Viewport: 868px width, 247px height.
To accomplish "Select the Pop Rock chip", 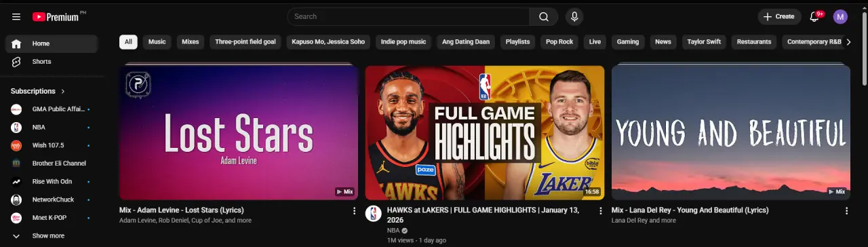I will (x=559, y=42).
